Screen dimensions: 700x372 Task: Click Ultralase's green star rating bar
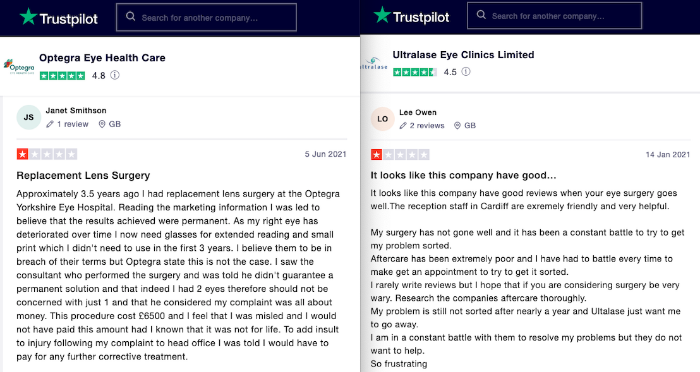click(x=415, y=72)
